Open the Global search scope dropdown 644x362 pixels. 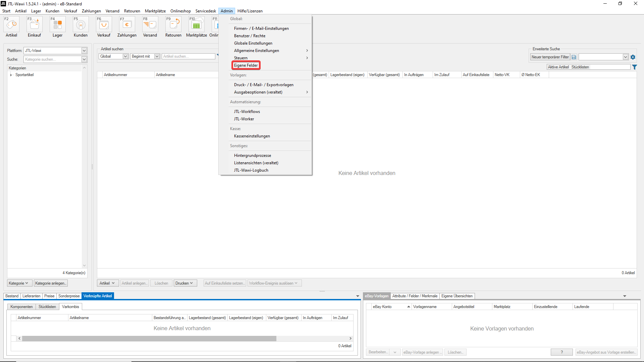click(114, 56)
